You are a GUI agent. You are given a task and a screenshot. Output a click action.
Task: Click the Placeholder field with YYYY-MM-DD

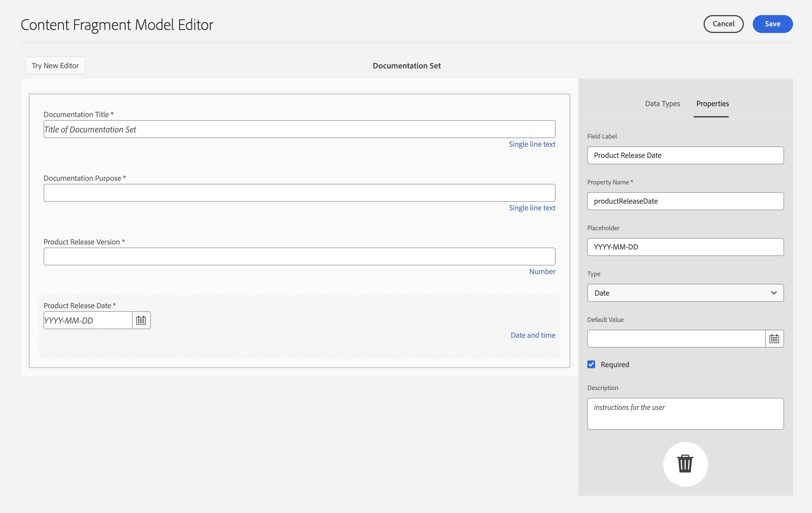685,247
